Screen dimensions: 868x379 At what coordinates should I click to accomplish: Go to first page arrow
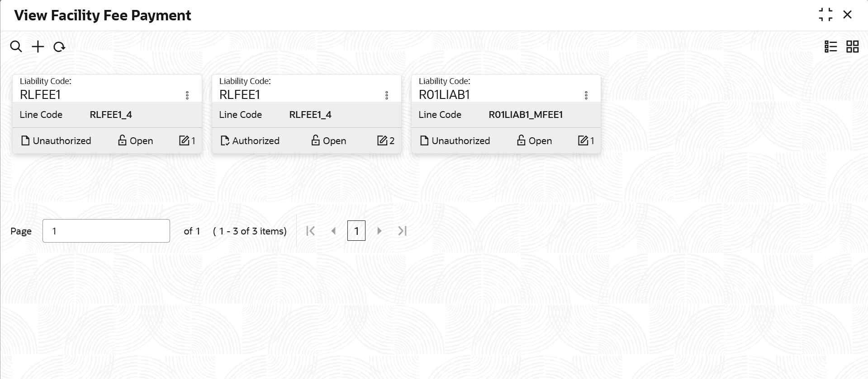[310, 231]
